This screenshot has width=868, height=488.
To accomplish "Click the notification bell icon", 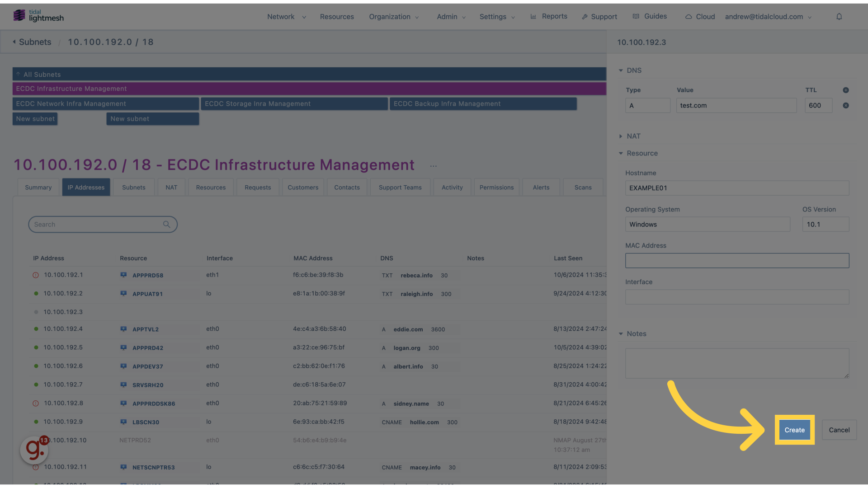I will point(839,16).
